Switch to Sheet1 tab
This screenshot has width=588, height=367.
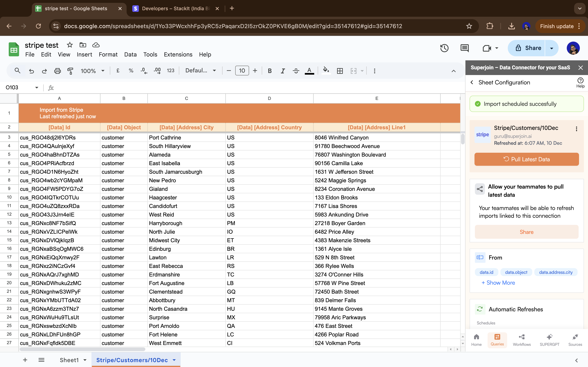click(x=69, y=360)
